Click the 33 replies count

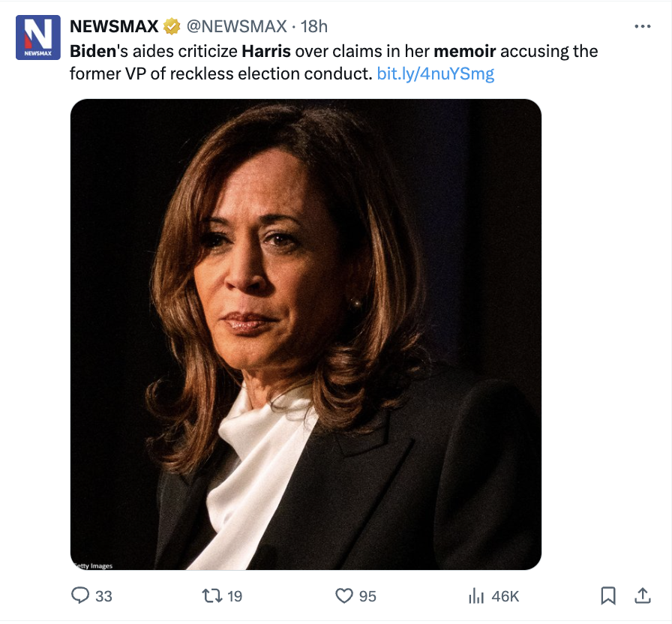pos(103,596)
